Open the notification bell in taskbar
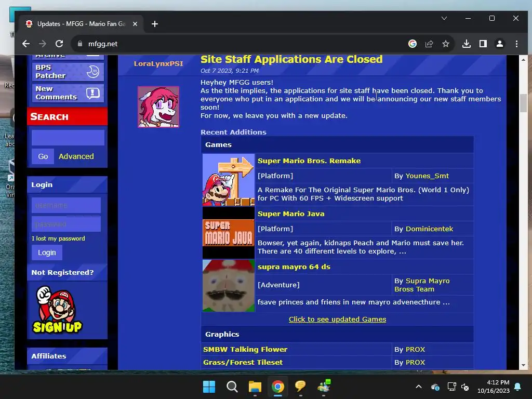This screenshot has width=532, height=399. click(x=517, y=387)
